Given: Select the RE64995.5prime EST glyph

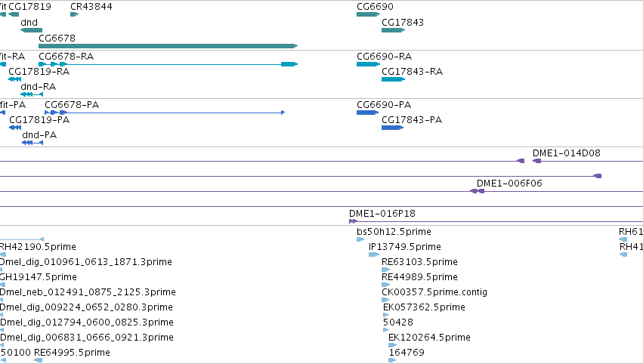Looking at the screenshot, I should pos(38,360).
